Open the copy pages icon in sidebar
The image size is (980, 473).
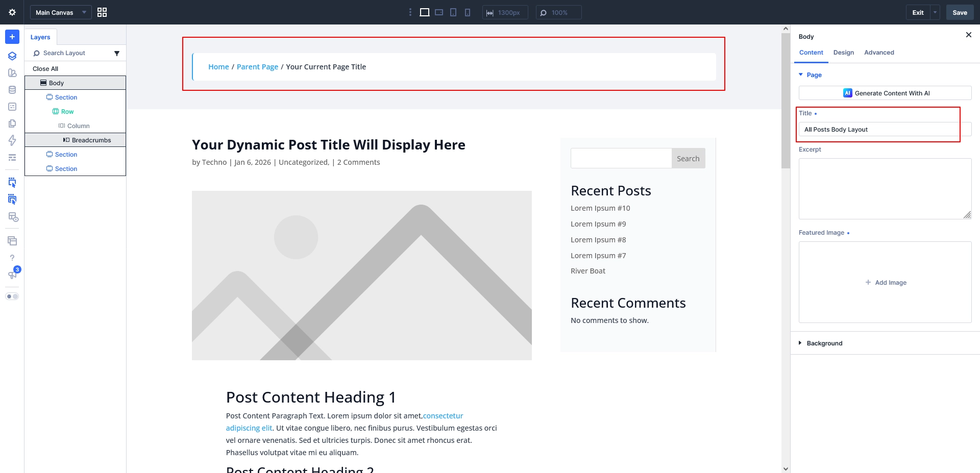click(x=12, y=123)
